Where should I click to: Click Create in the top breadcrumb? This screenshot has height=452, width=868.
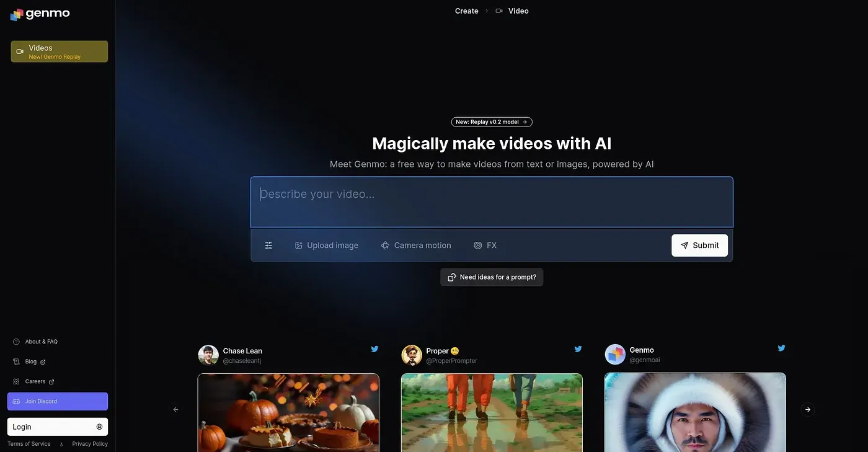point(467,11)
